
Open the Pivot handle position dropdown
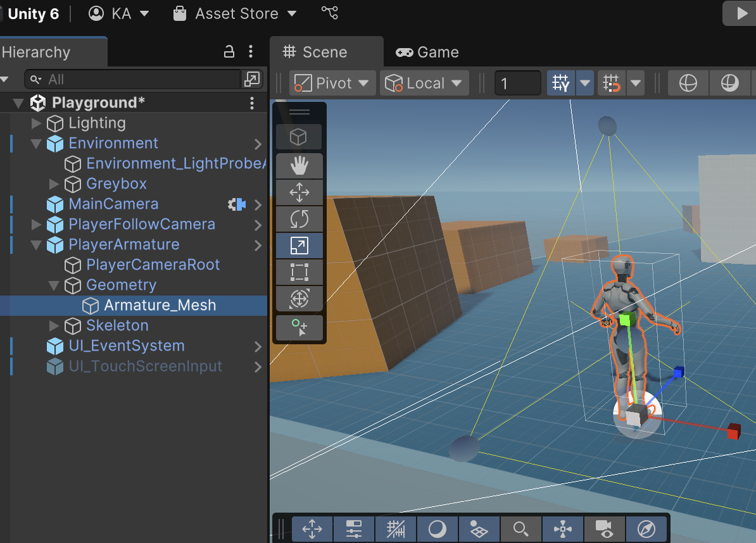(x=332, y=84)
